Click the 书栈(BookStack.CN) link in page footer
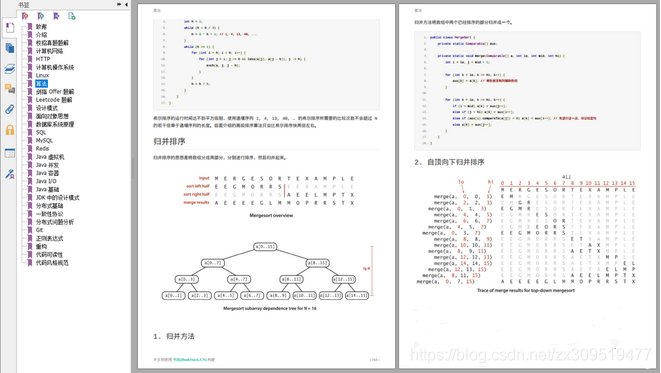 click(189, 360)
